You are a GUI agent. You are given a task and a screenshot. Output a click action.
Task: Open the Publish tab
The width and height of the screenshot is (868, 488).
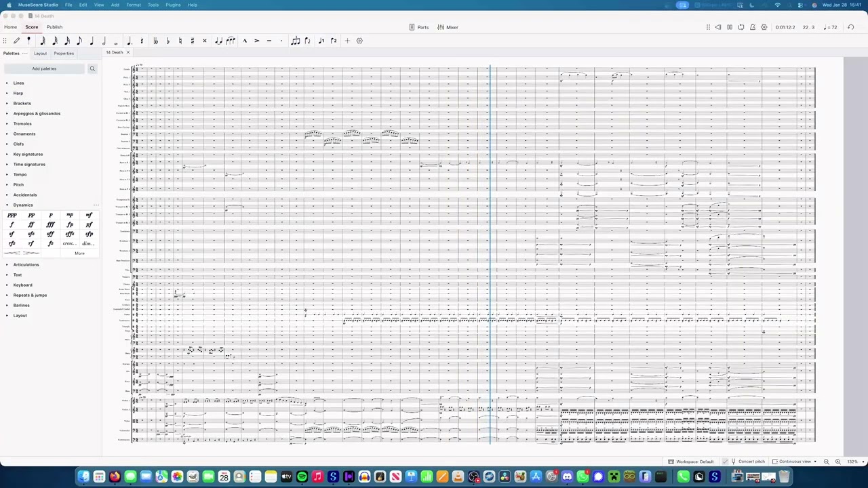tap(54, 27)
